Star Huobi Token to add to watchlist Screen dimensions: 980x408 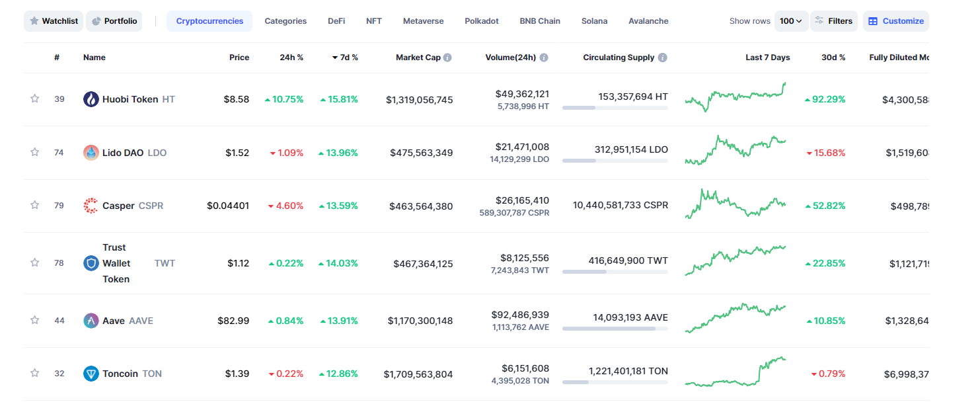point(35,99)
